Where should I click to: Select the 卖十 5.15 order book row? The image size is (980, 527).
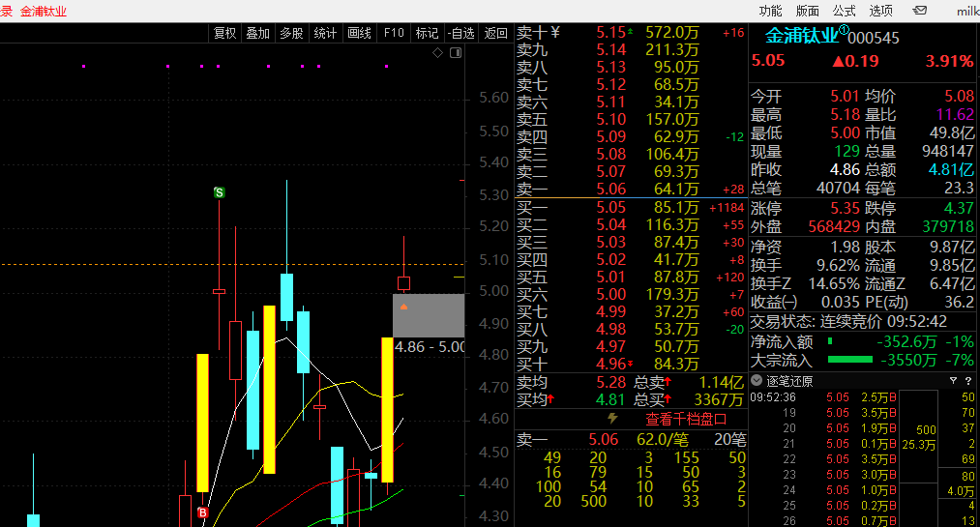click(631, 33)
